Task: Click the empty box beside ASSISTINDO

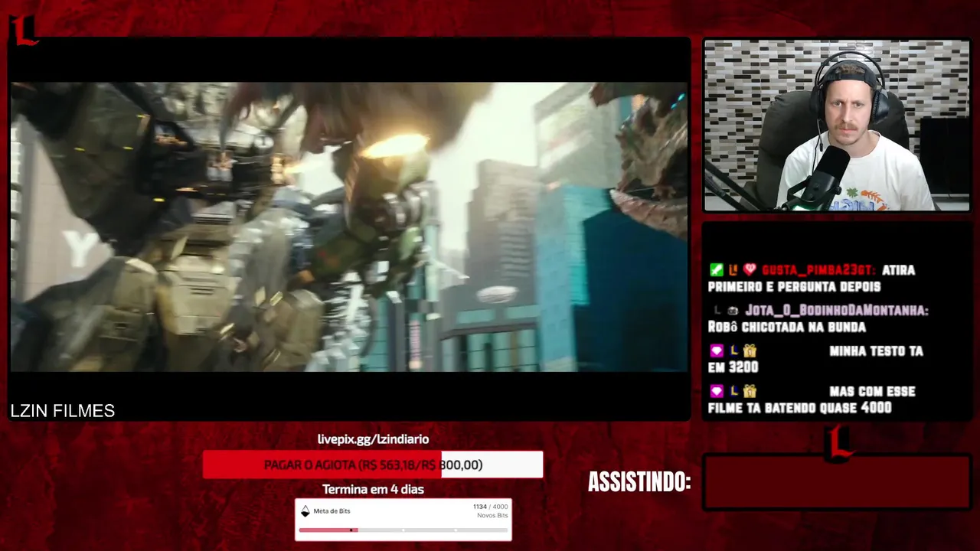Action: tap(837, 482)
